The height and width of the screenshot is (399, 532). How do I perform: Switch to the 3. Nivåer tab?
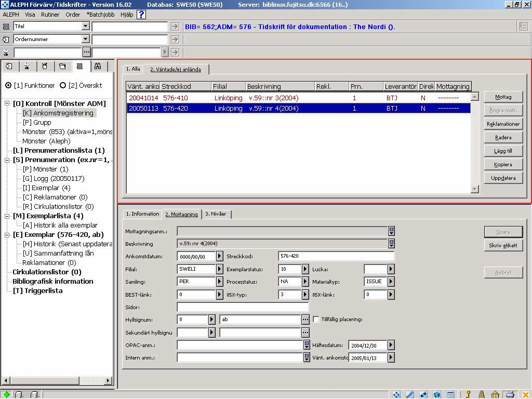click(216, 214)
